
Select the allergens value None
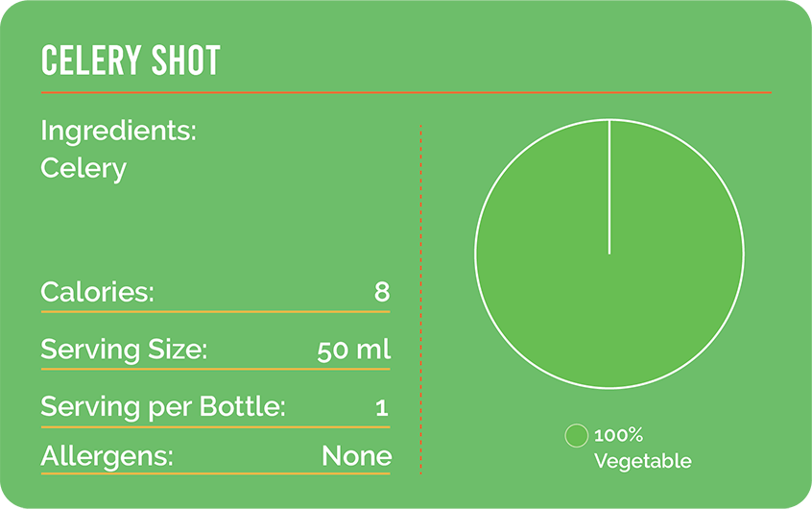[x=356, y=455]
